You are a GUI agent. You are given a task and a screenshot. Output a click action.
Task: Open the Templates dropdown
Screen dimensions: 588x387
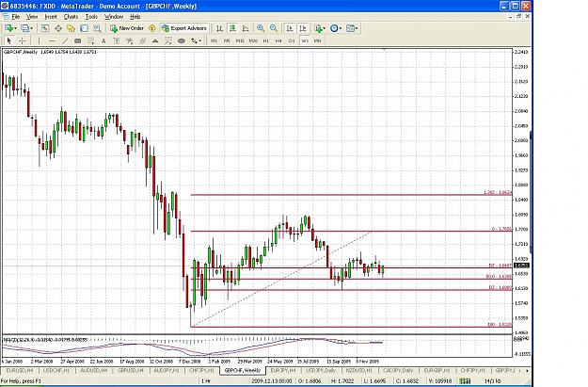(x=352, y=28)
